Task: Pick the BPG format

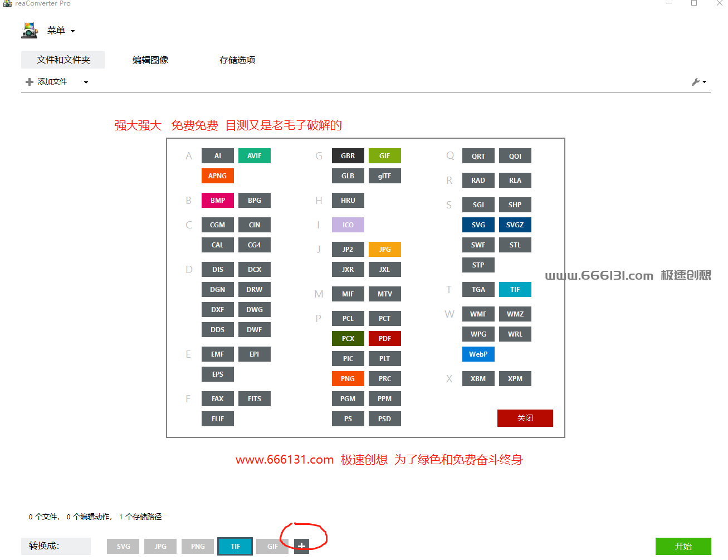Action: (x=255, y=201)
